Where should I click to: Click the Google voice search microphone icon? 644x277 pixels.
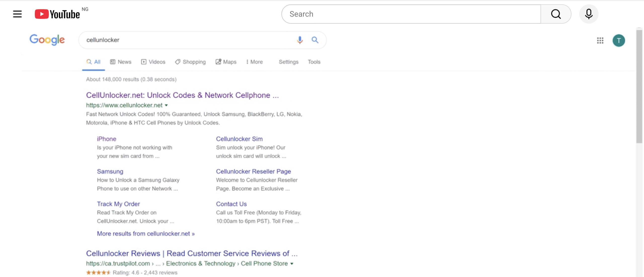300,40
